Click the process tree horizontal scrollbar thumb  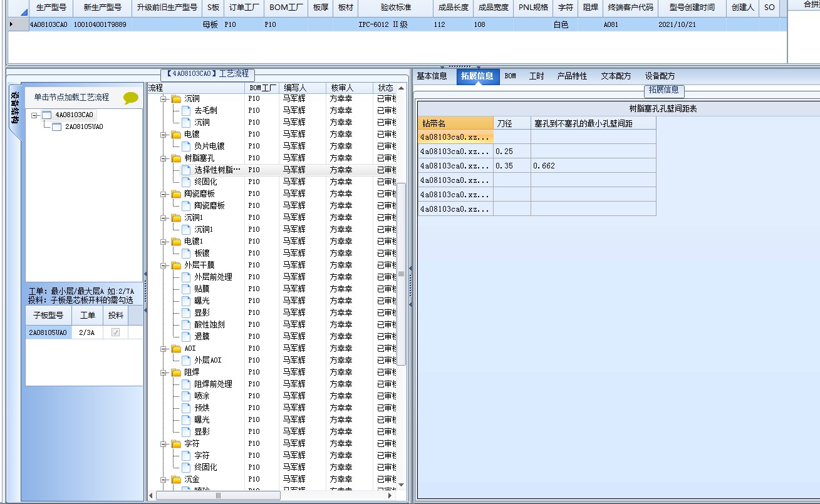(218, 495)
